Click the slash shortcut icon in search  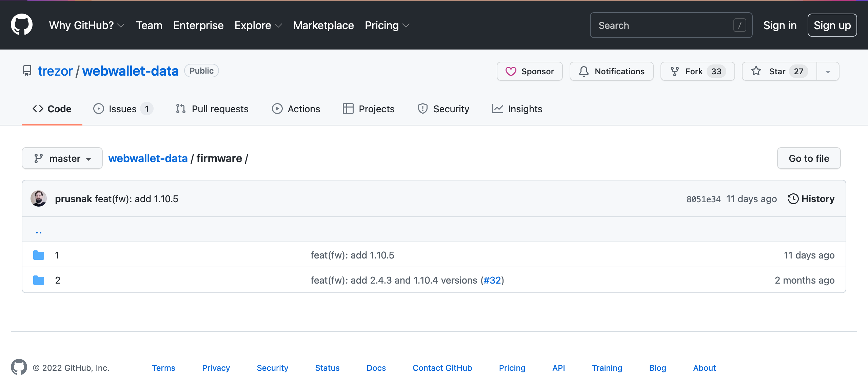[x=740, y=25]
